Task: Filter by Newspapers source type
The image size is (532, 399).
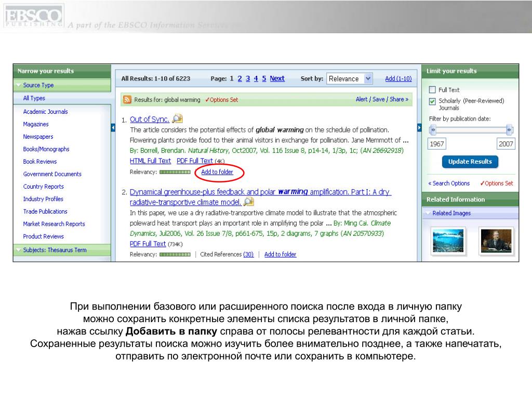Action: 38,137
